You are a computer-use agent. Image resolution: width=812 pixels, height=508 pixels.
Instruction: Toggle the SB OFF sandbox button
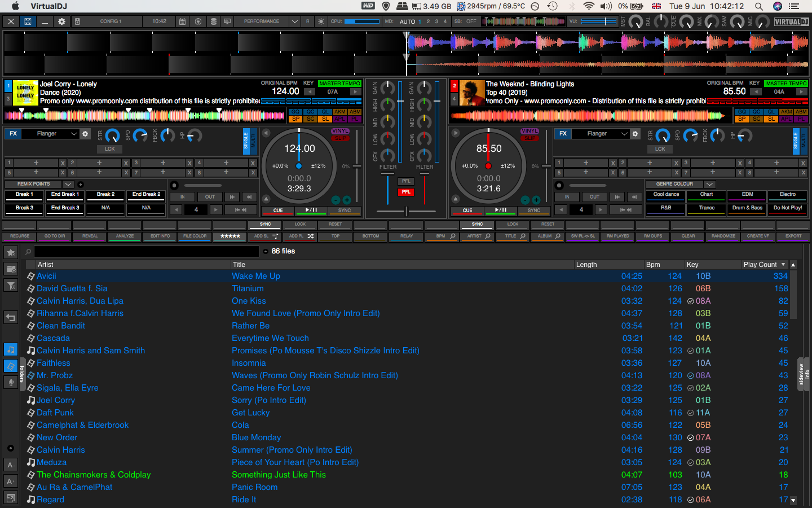[471, 21]
